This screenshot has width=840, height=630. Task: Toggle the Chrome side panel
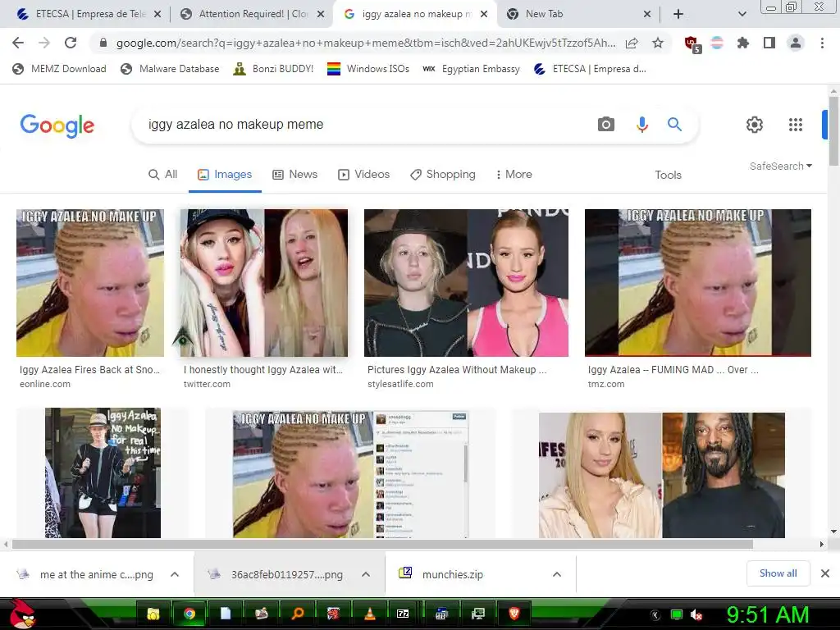click(769, 43)
